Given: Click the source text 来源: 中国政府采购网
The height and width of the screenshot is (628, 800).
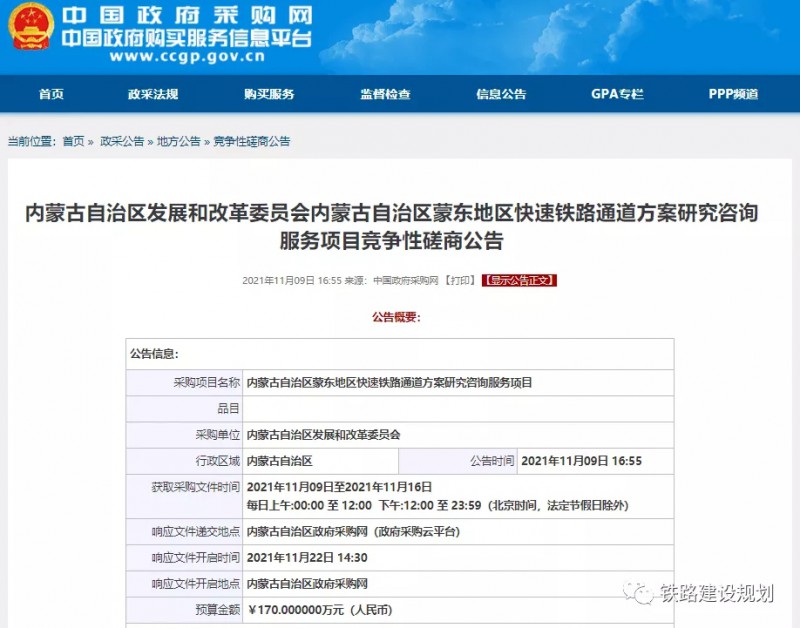Looking at the screenshot, I should (391, 280).
